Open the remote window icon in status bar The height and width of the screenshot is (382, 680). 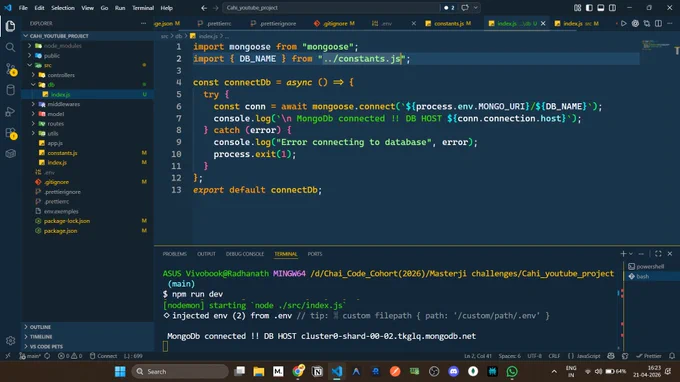pyautogui.click(x=7, y=356)
